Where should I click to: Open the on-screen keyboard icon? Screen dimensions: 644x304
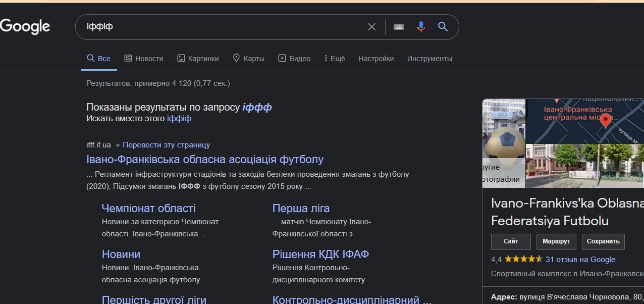click(399, 27)
